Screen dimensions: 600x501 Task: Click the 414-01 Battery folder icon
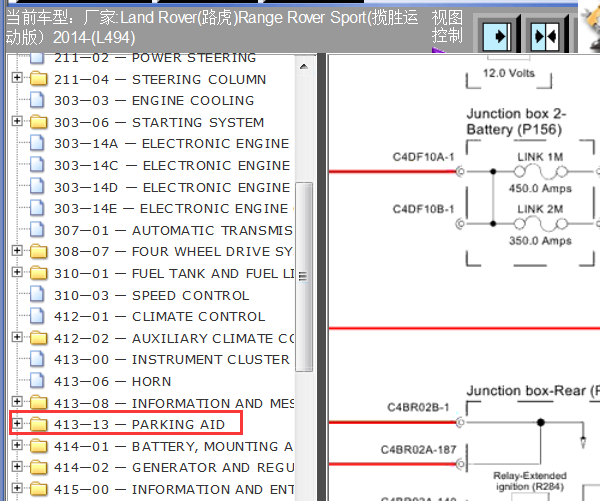(x=39, y=446)
